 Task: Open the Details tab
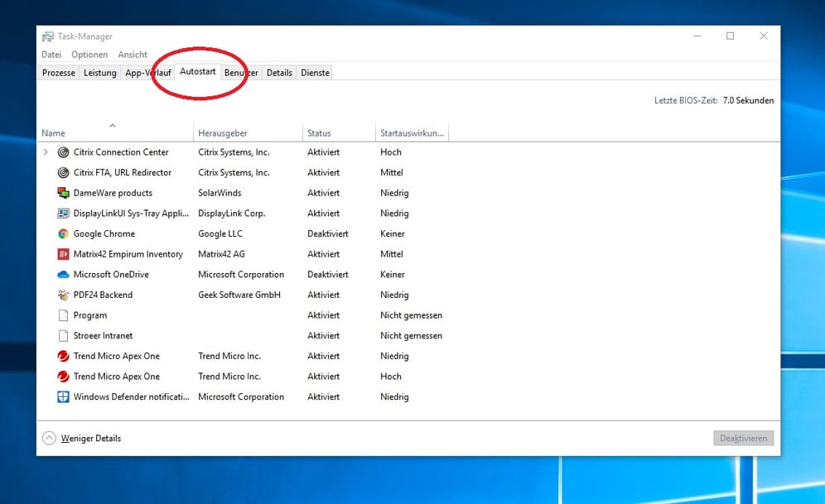(x=279, y=73)
